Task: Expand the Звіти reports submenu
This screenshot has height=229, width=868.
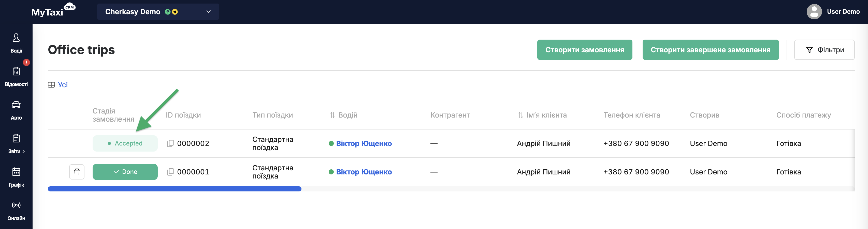Action: coord(16,144)
